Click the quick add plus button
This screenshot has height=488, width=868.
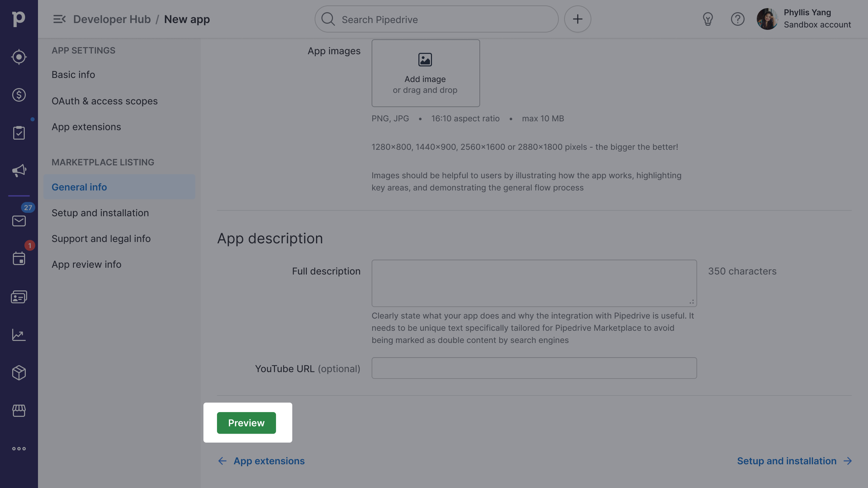pyautogui.click(x=577, y=19)
